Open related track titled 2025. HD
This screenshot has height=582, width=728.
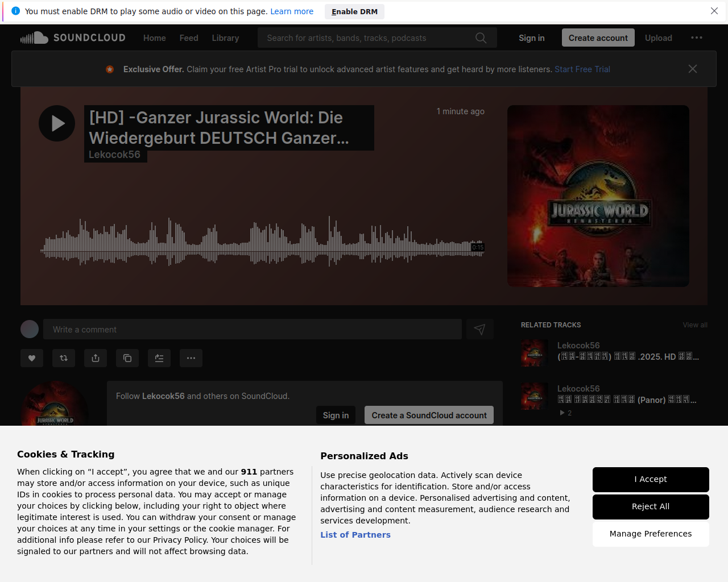tap(628, 357)
